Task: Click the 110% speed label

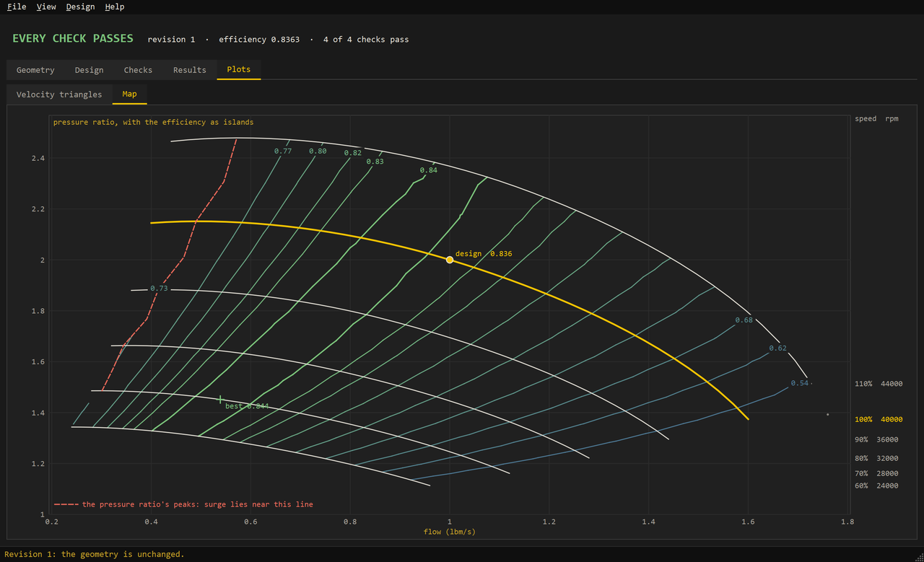Action: [879, 385]
